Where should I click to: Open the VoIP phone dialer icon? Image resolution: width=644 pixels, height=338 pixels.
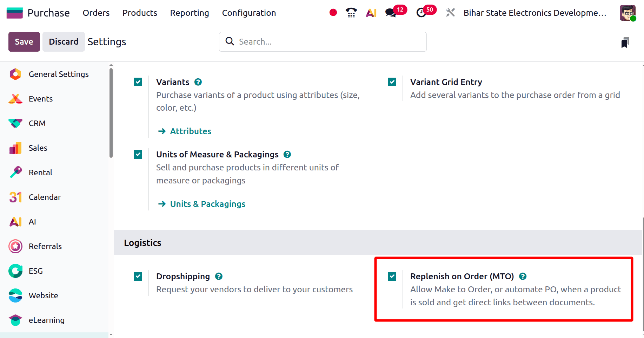pos(351,12)
